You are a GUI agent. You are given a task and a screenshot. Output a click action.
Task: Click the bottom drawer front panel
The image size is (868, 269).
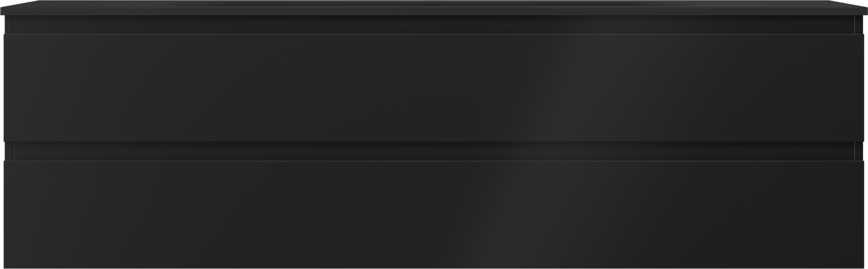[434, 214]
